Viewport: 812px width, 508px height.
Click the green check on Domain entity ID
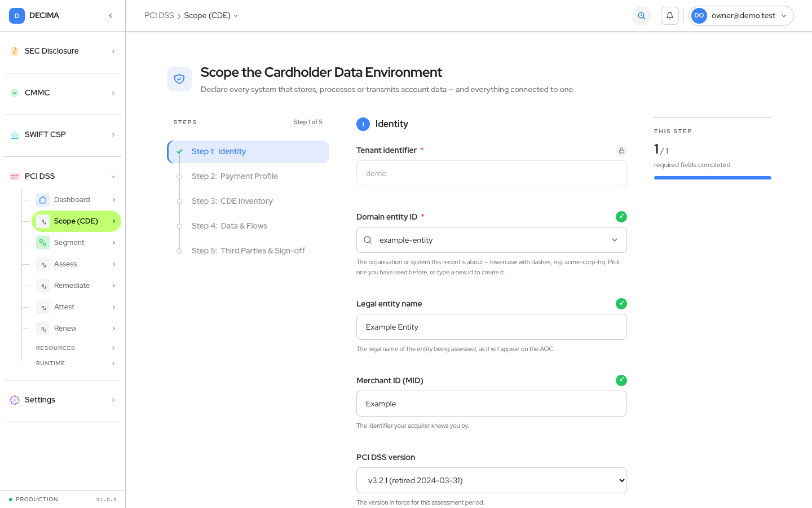[x=621, y=217]
